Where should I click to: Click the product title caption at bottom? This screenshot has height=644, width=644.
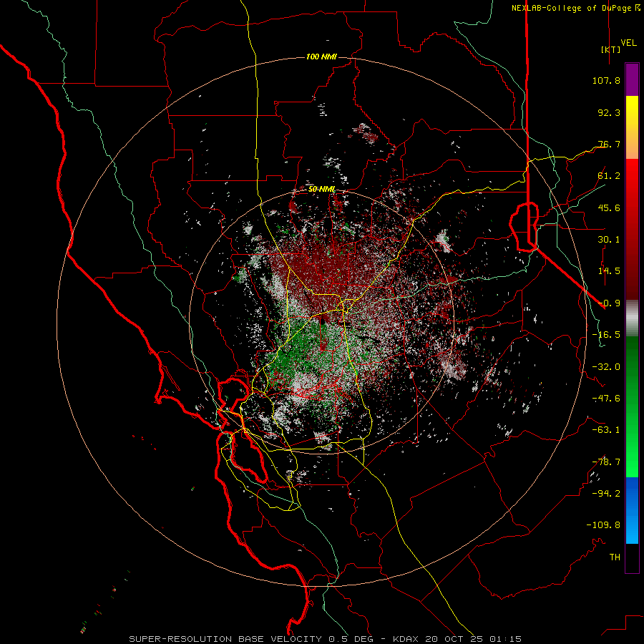[x=326, y=639]
